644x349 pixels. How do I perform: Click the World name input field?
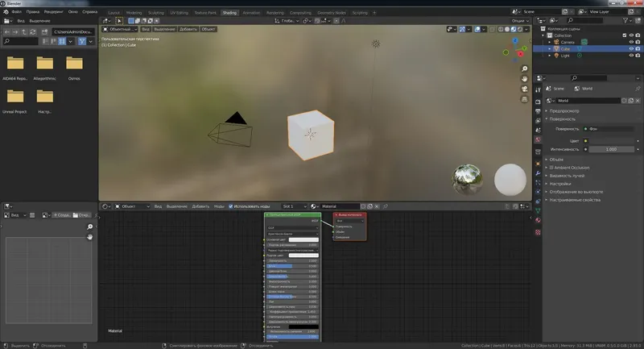tap(588, 101)
